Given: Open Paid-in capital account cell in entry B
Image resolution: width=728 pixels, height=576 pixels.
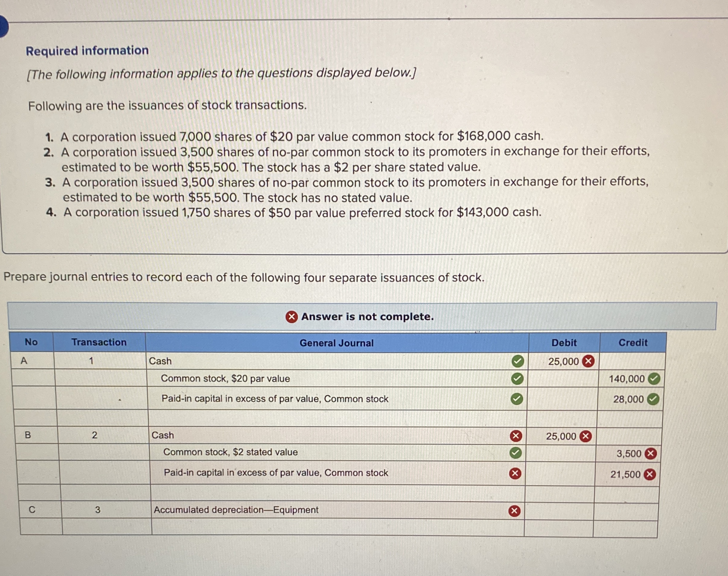Looking at the screenshot, I should pyautogui.click(x=276, y=473).
